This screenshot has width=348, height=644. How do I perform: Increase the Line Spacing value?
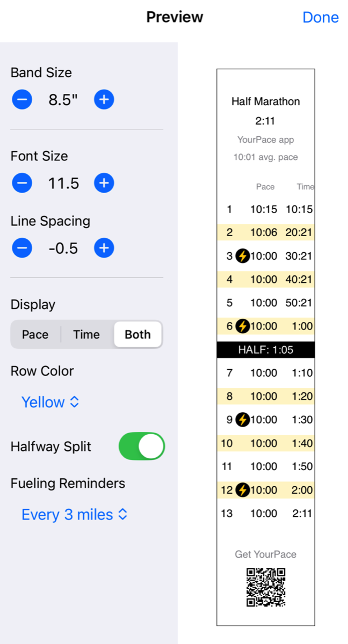(104, 248)
